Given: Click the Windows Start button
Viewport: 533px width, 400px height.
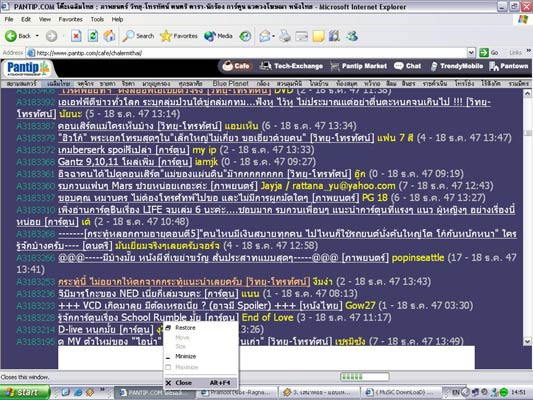Looking at the screenshot, I should coord(25,392).
